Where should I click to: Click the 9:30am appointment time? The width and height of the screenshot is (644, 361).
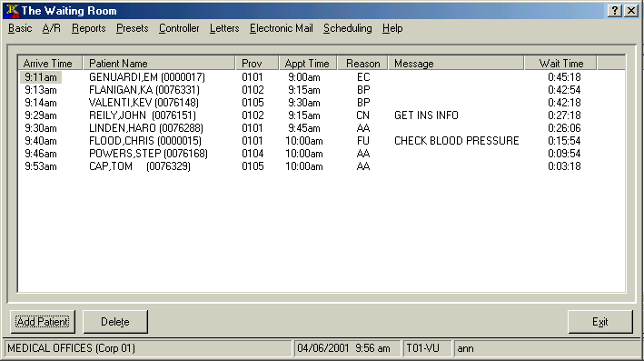tap(304, 103)
